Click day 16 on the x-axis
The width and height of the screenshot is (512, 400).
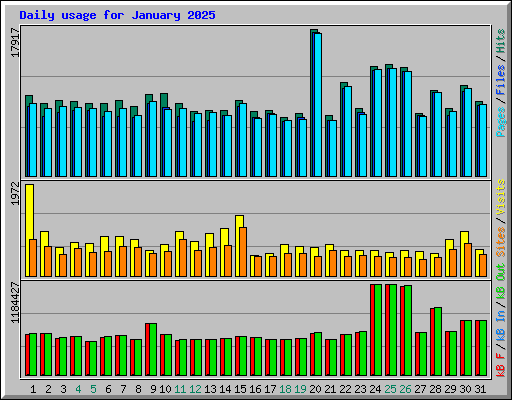click(x=255, y=389)
